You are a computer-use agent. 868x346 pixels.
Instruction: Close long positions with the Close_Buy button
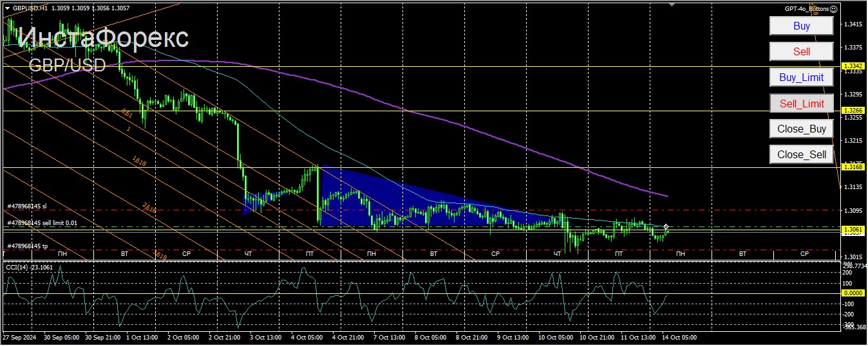coord(802,129)
